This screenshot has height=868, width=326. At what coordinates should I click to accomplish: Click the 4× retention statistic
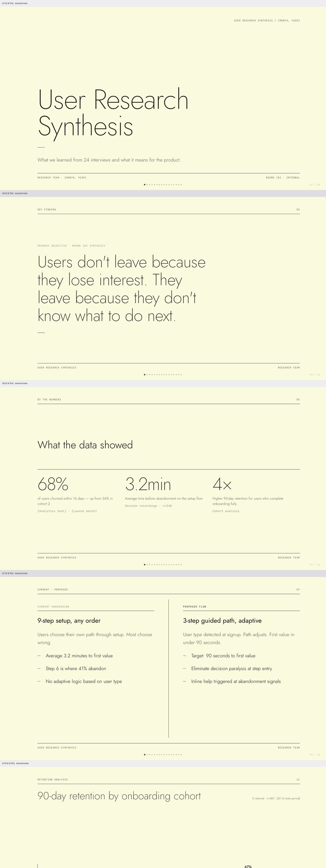[x=222, y=484]
